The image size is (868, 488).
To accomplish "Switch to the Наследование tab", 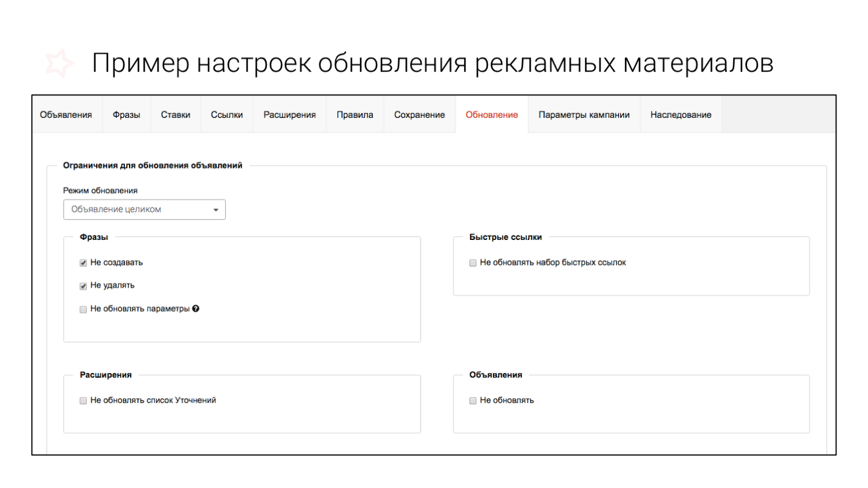I will point(681,114).
